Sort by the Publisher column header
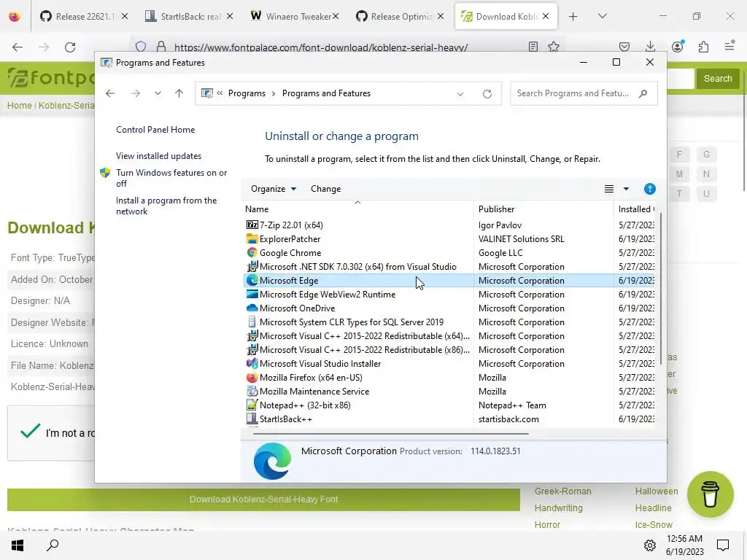Screen dimensions: 747x560 543,209
